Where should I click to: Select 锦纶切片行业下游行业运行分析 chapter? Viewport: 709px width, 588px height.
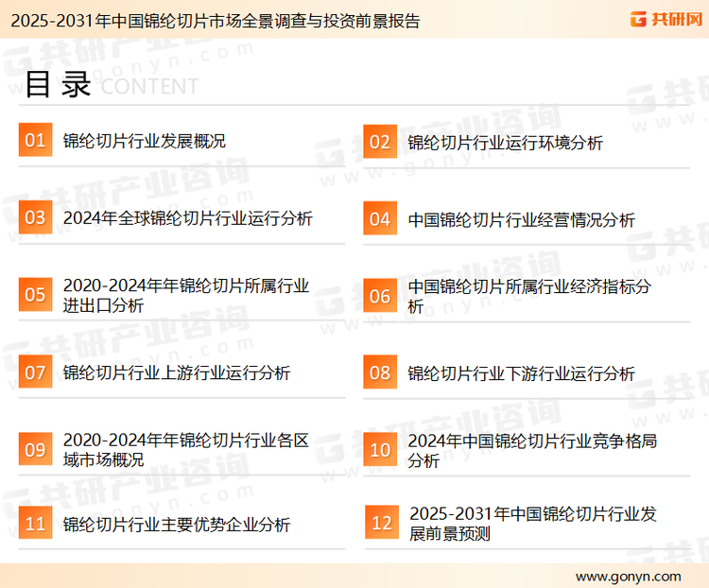pos(521,373)
